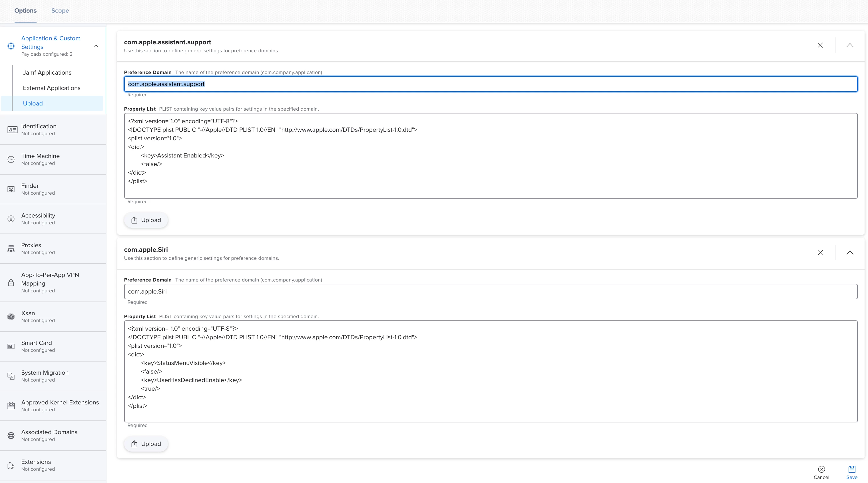Open the Associated Domains payload

[x=53, y=436]
